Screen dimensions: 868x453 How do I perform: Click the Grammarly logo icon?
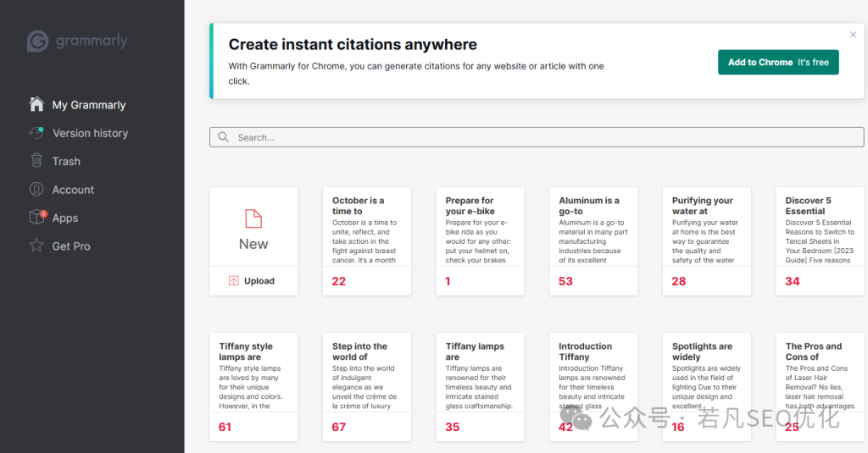coord(37,41)
